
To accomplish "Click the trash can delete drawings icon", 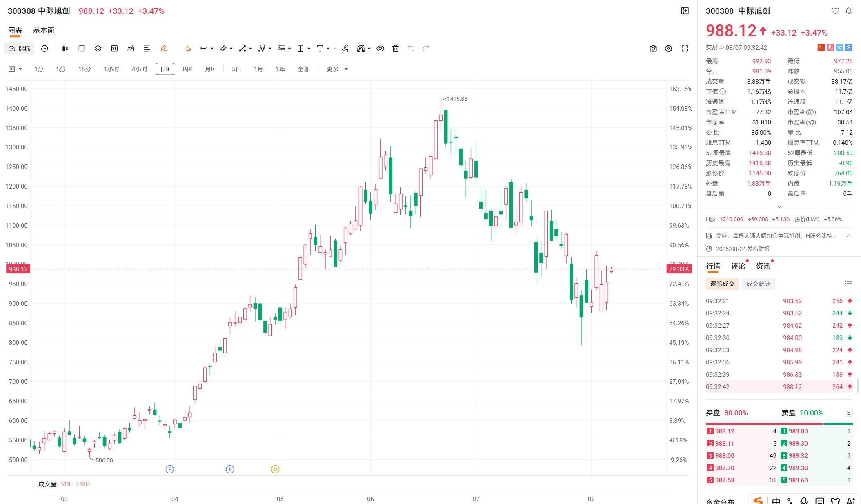I will [x=395, y=49].
